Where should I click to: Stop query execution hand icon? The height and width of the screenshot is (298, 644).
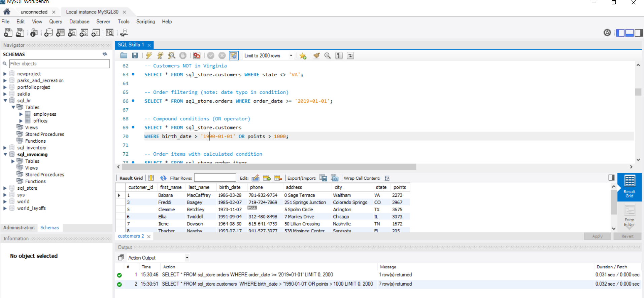[x=183, y=55]
